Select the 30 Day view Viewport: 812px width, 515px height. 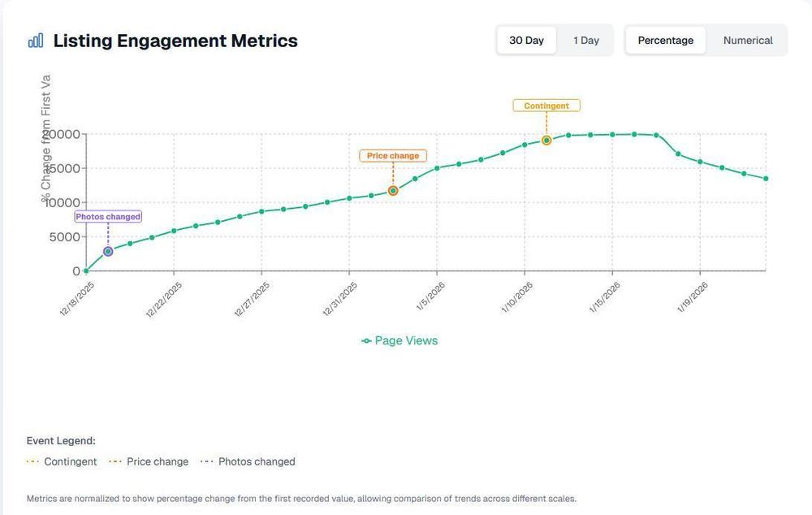(526, 39)
